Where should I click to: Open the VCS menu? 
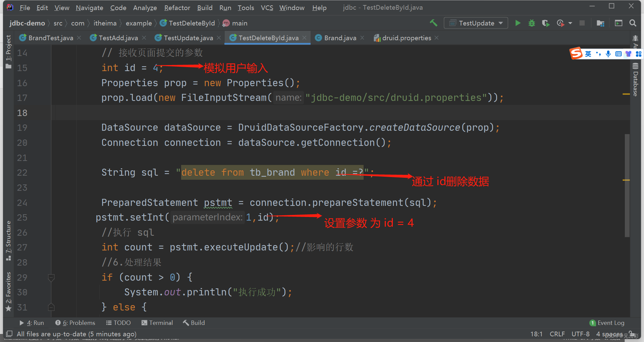(x=267, y=7)
